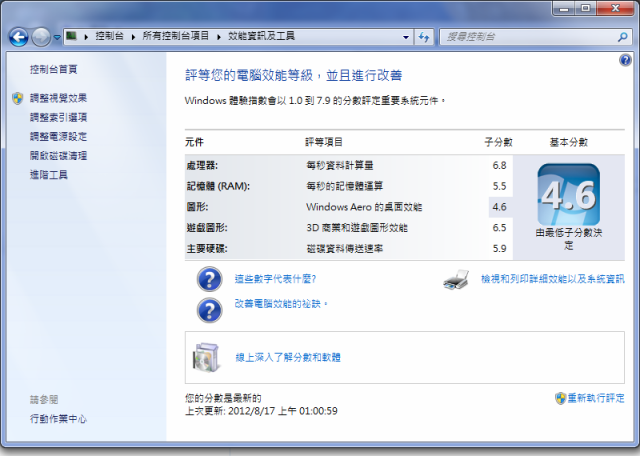This screenshot has height=456, width=640.
Task: Click the 元件 column header
Action: point(194,142)
